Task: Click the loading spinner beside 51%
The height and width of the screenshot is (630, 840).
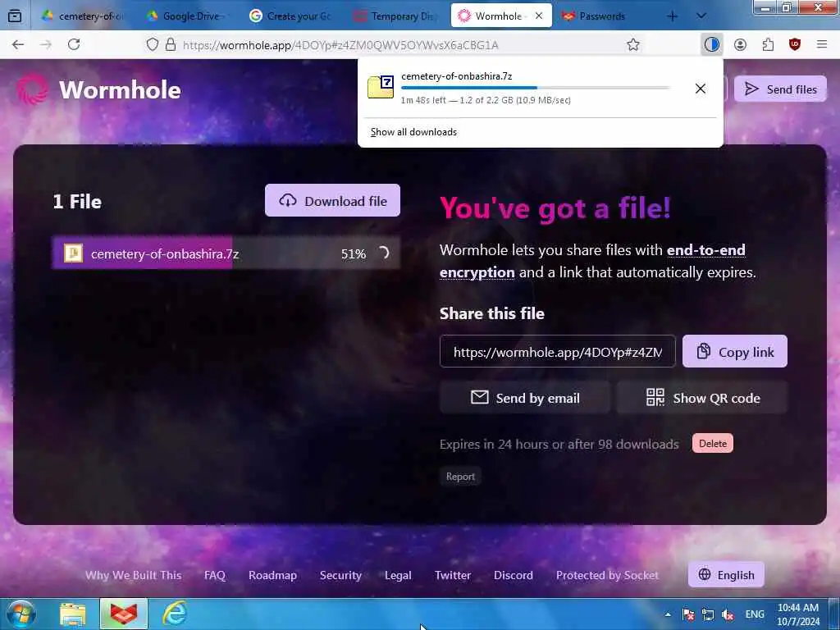Action: pos(383,253)
